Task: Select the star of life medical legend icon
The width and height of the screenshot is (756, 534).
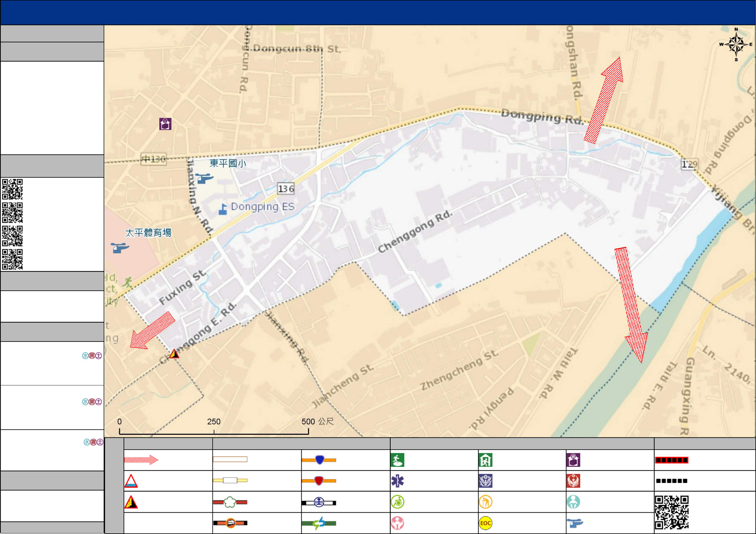Action: click(397, 481)
